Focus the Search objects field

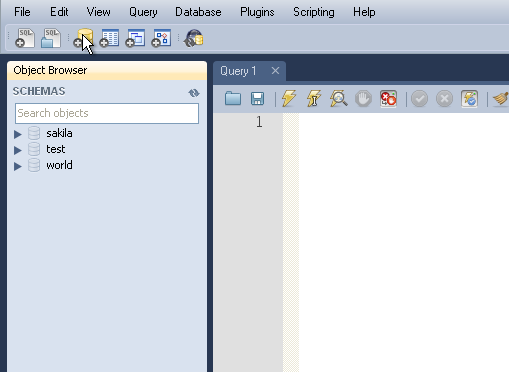pos(107,113)
